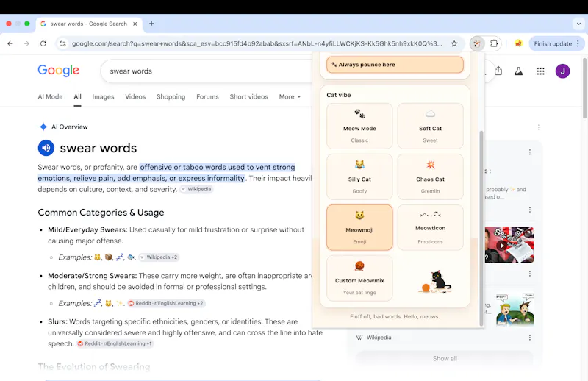
Task: Click the extension popup scrollbar
Action: tap(481, 228)
